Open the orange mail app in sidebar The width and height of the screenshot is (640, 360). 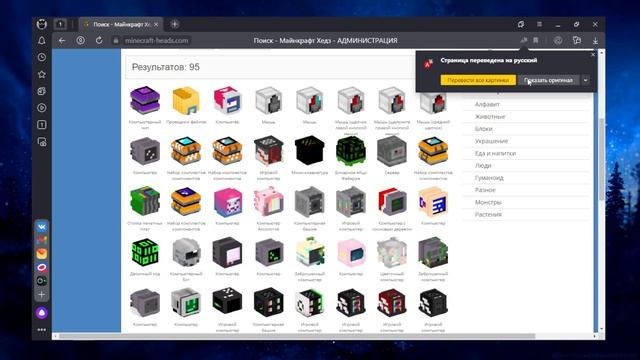click(x=42, y=253)
